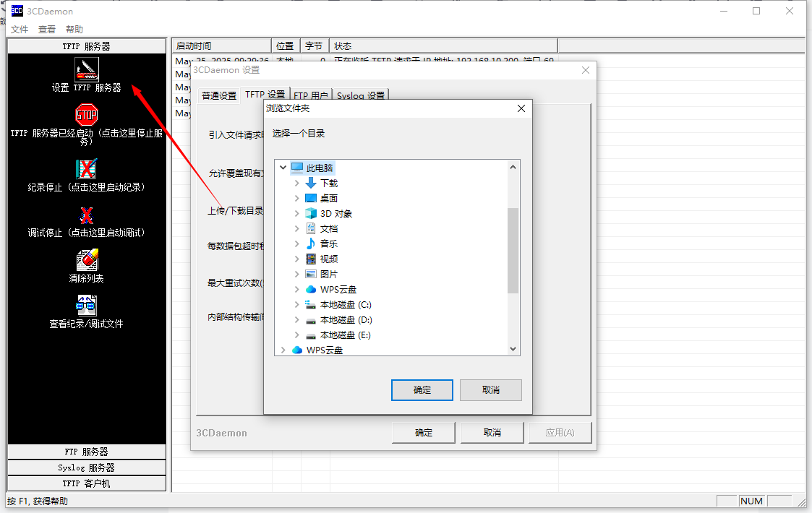The image size is (812, 513).
Task: Click the 本地磁盘 (D:) drive icon
Action: click(311, 320)
